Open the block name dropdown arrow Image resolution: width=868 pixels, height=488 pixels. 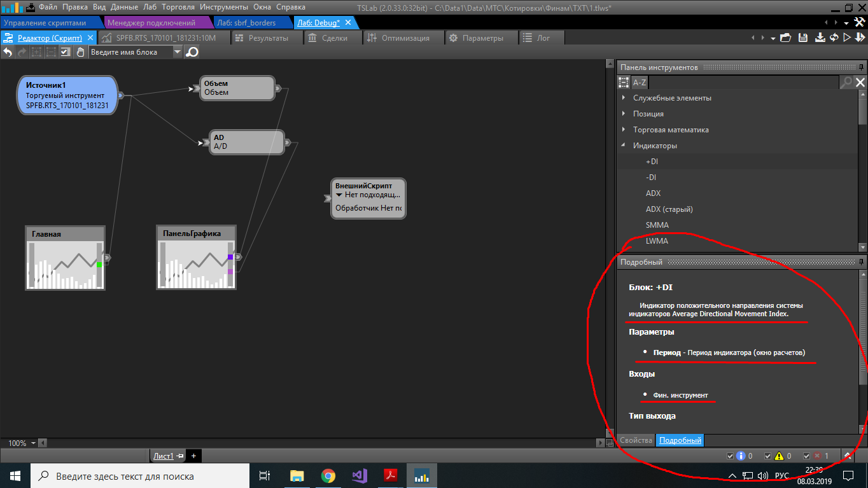(178, 52)
